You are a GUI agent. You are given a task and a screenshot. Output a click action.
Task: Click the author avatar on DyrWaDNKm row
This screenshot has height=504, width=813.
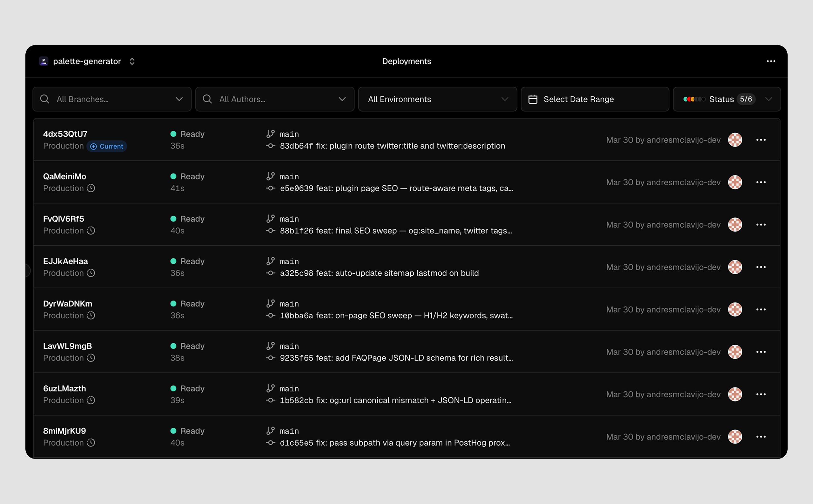click(735, 309)
